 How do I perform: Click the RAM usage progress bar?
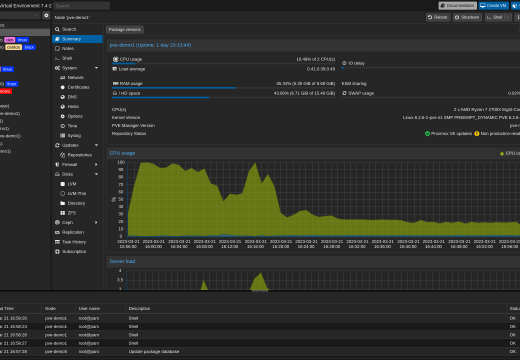click(x=223, y=88)
